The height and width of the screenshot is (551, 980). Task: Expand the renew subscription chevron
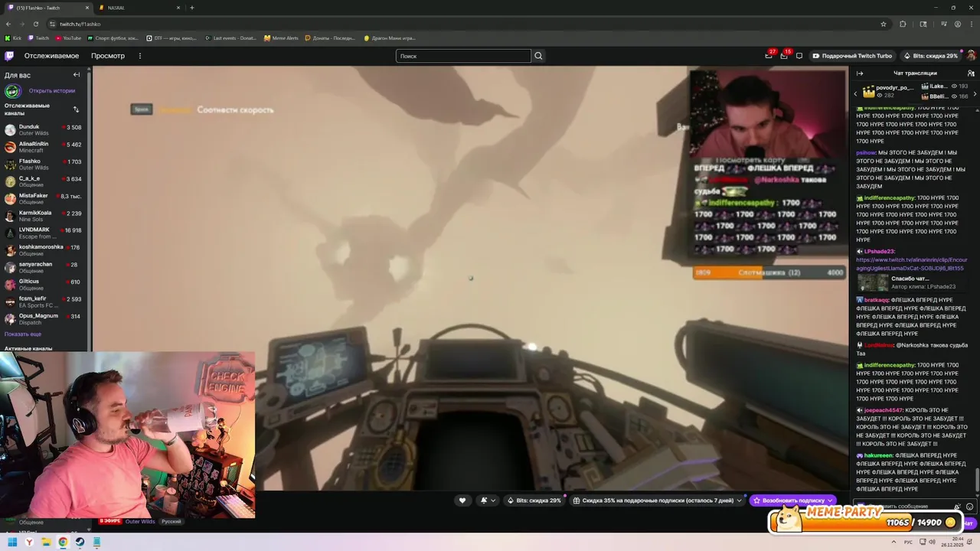tap(830, 500)
